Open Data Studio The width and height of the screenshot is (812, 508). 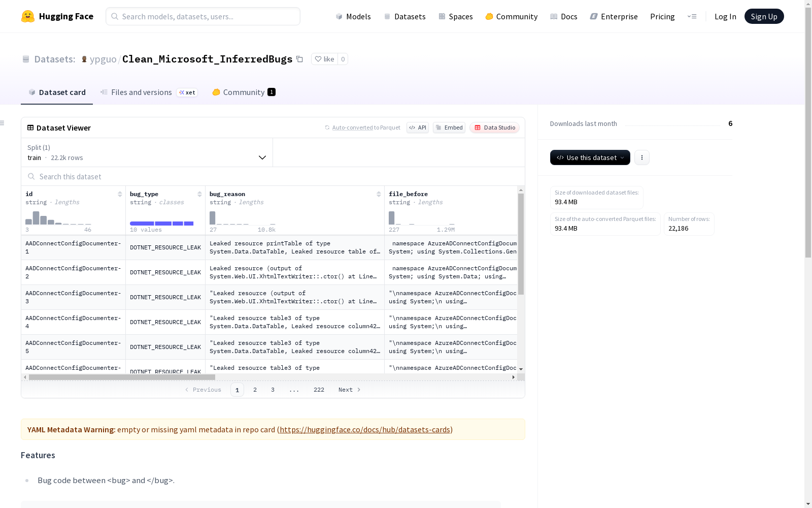pos(495,128)
